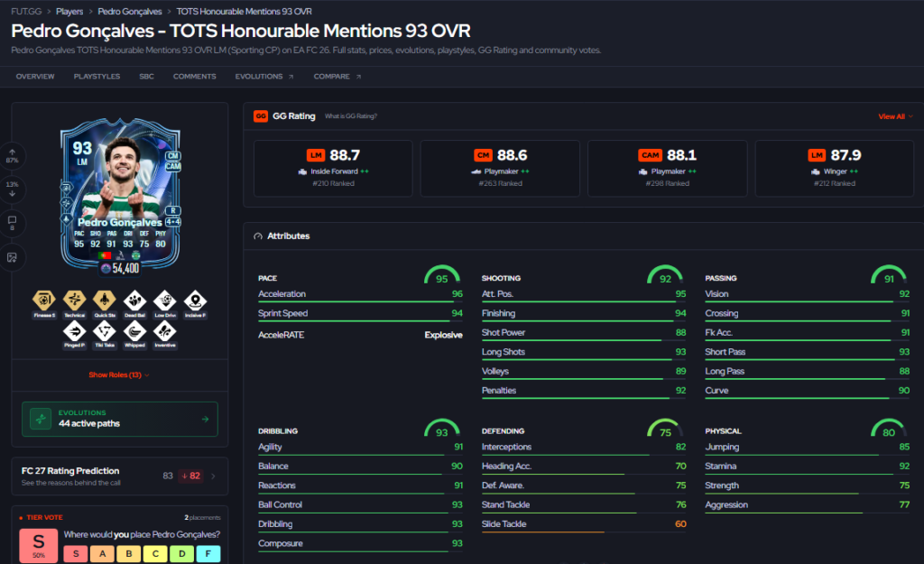Vote tier C for Pedro Gonçalves
The width and height of the screenshot is (924, 564).
coord(155,553)
